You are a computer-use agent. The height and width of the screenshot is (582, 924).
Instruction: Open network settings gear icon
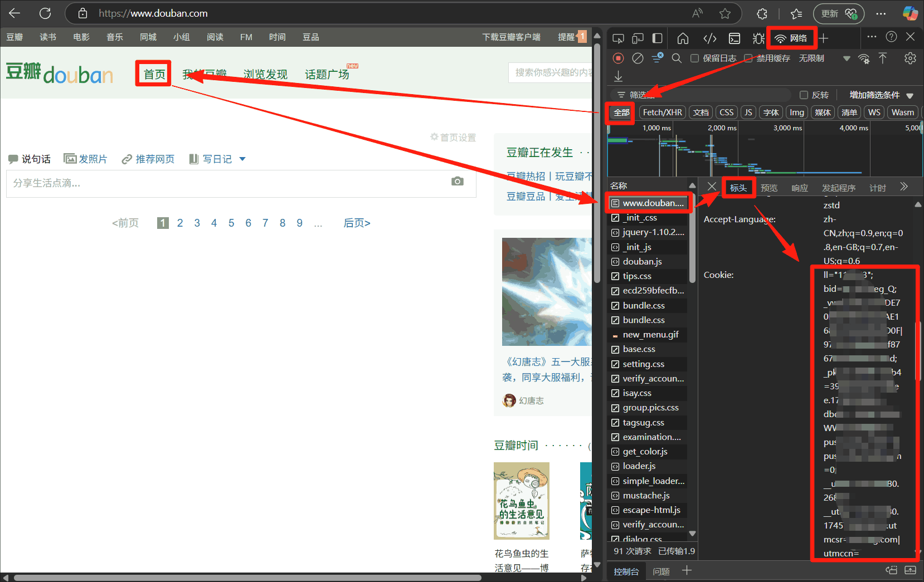coord(910,58)
